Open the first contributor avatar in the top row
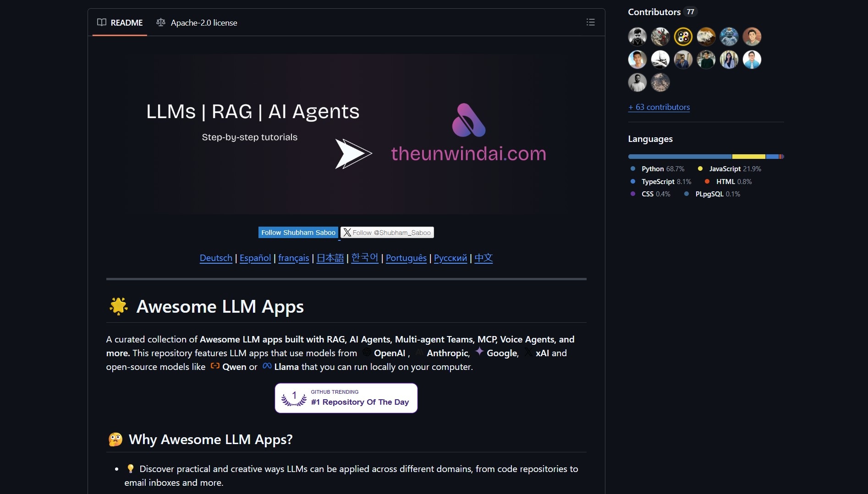The image size is (868, 494). pos(637,37)
